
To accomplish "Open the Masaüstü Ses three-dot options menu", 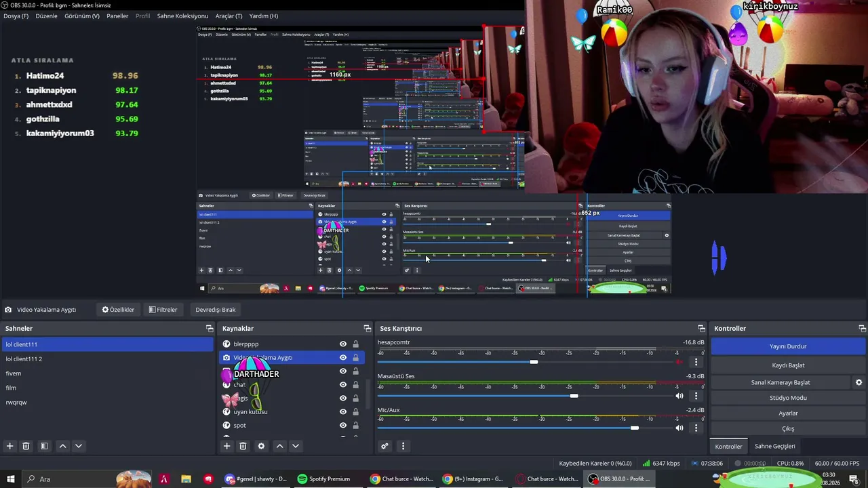I will click(x=696, y=396).
